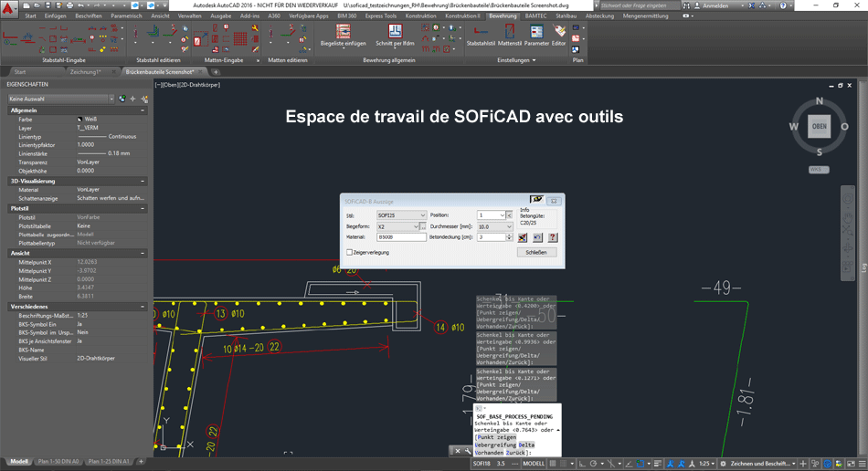Image resolution: width=868 pixels, height=471 pixels.
Task: Open the Mattenstil settings icon
Action: pyautogui.click(x=509, y=36)
